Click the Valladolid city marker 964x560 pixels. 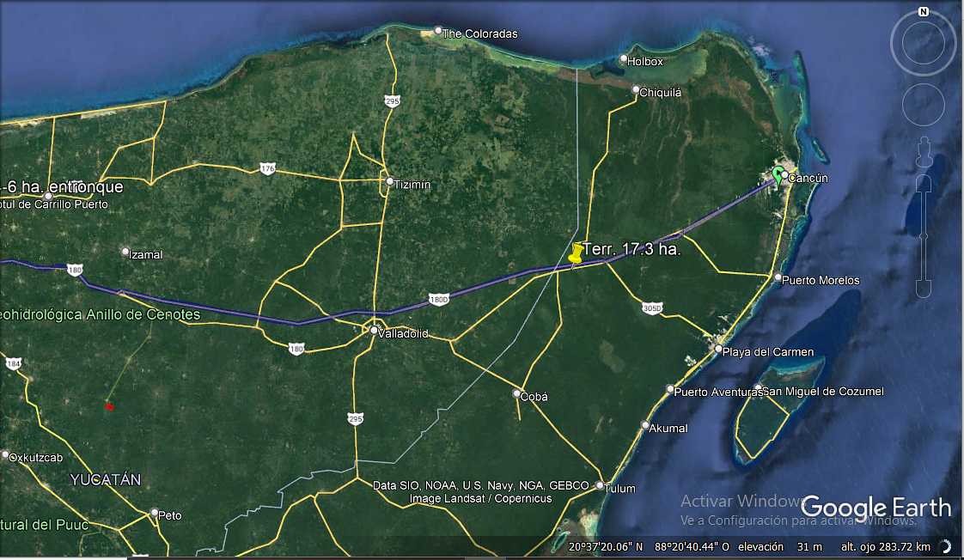[x=374, y=330]
